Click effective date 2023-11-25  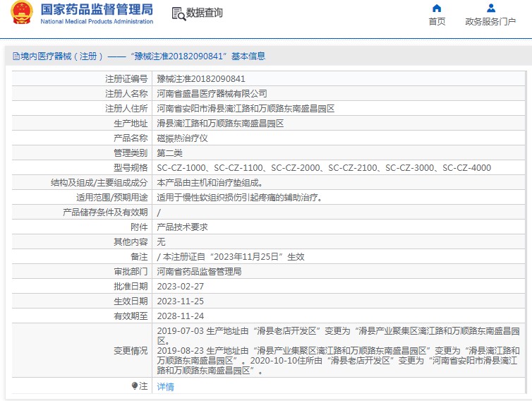click(x=181, y=301)
